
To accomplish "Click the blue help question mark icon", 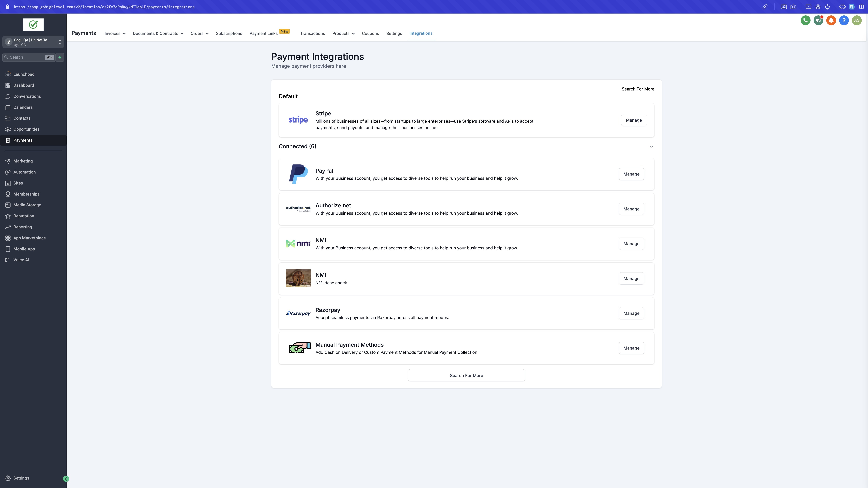I will coord(844,21).
